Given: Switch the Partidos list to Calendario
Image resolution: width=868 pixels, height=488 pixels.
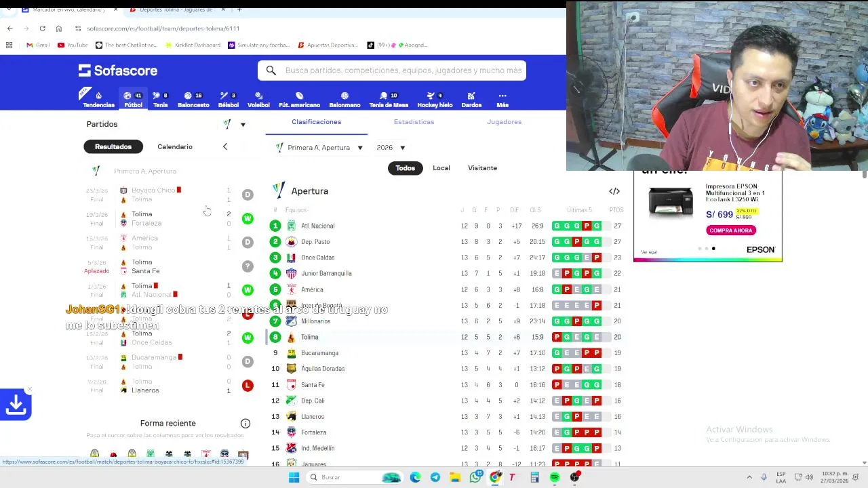Looking at the screenshot, I should pos(175,146).
